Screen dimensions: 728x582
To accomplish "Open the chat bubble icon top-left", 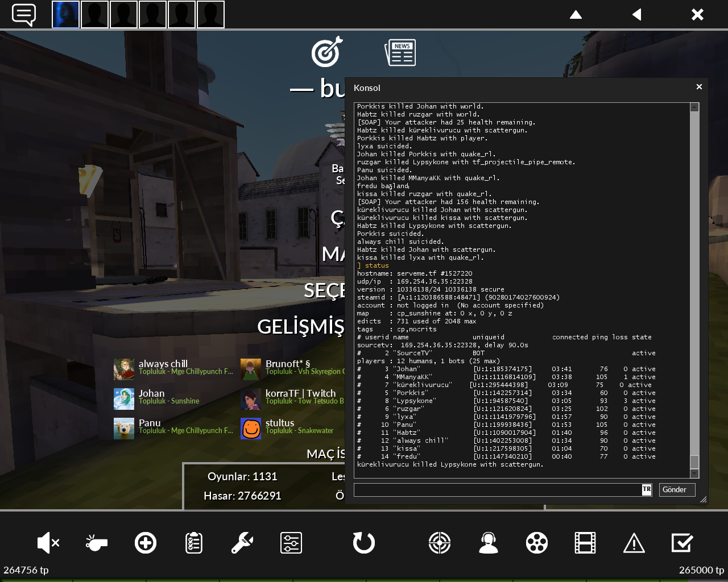I will pos(24,15).
